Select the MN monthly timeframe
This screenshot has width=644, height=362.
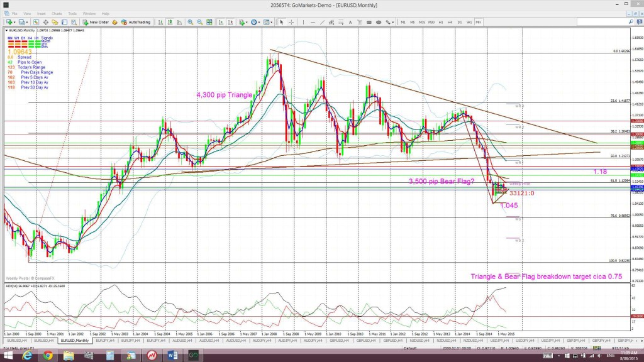pos(479,22)
